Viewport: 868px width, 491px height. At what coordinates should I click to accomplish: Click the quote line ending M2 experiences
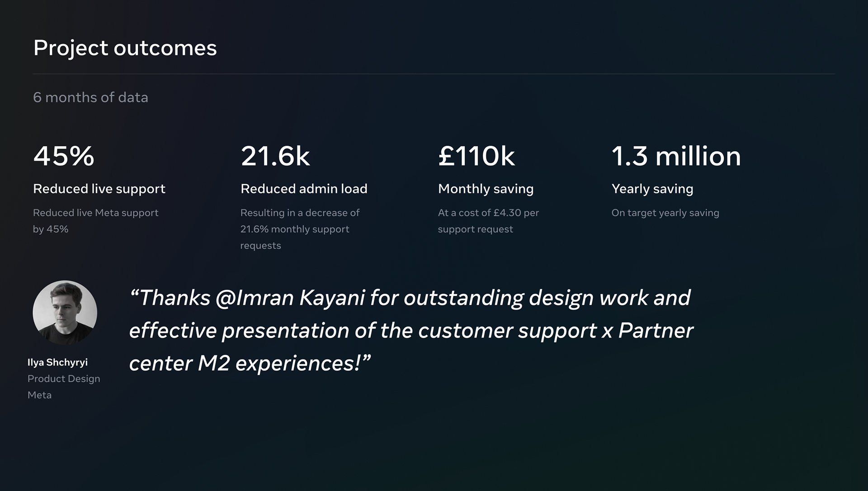[250, 363]
